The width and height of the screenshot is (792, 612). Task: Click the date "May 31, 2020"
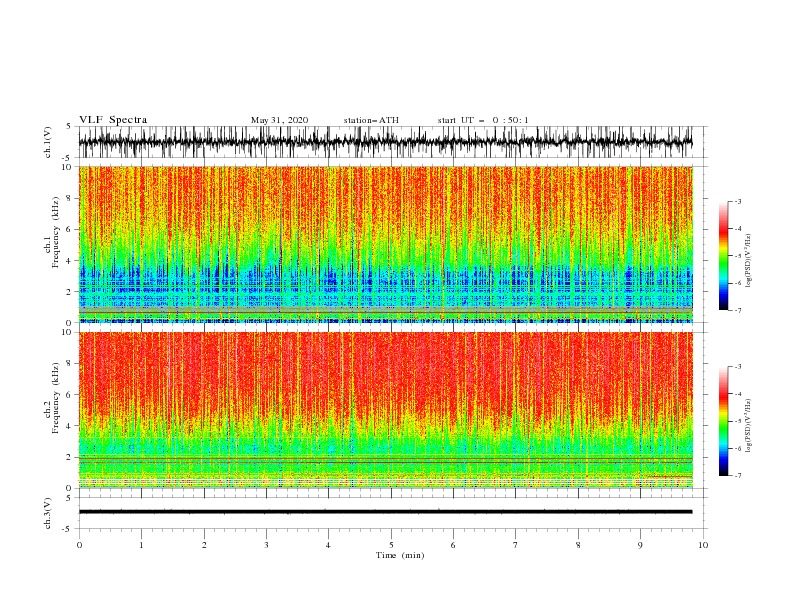point(279,120)
